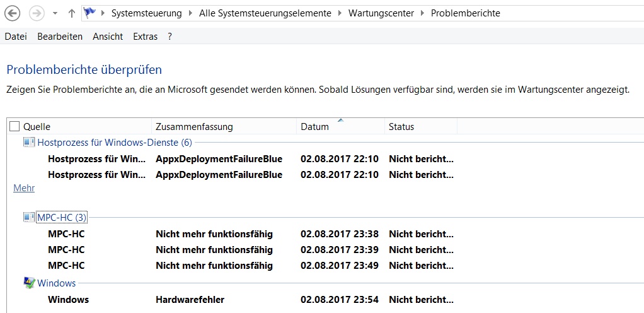The image size is (644, 313).
Task: Click the Datum sort direction arrow
Action: tap(340, 120)
